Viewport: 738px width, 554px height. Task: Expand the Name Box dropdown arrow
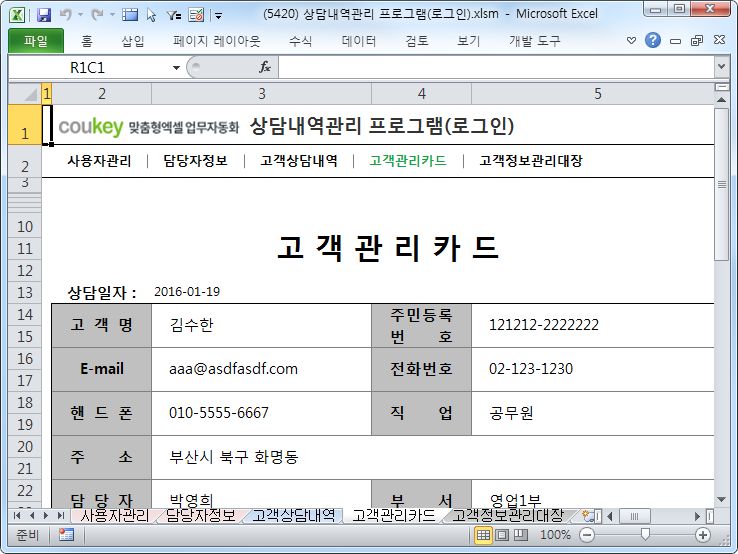(176, 68)
